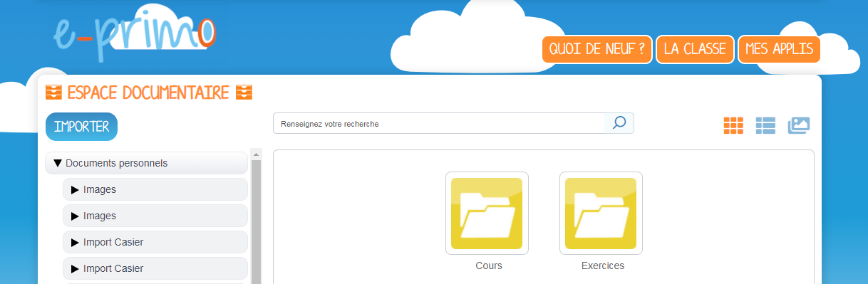This screenshot has height=284, width=868.
Task: Click drawer icon right of Espace Documentaire
Action: click(244, 93)
